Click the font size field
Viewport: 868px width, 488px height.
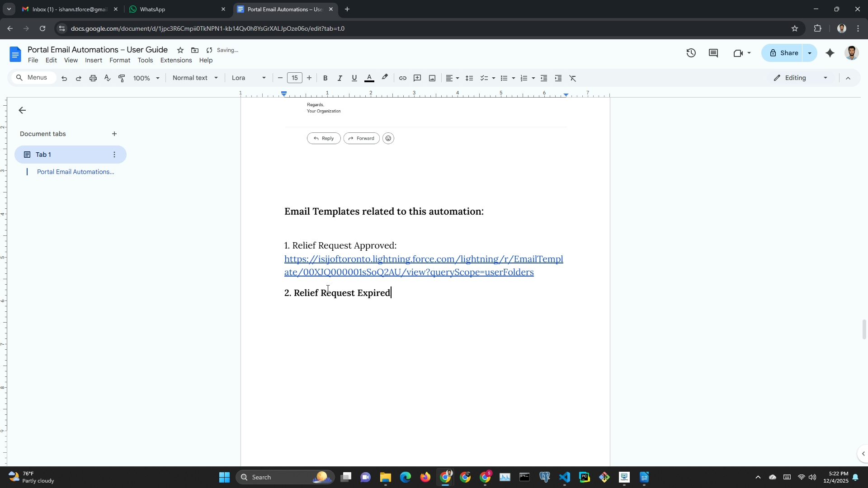tap(295, 78)
